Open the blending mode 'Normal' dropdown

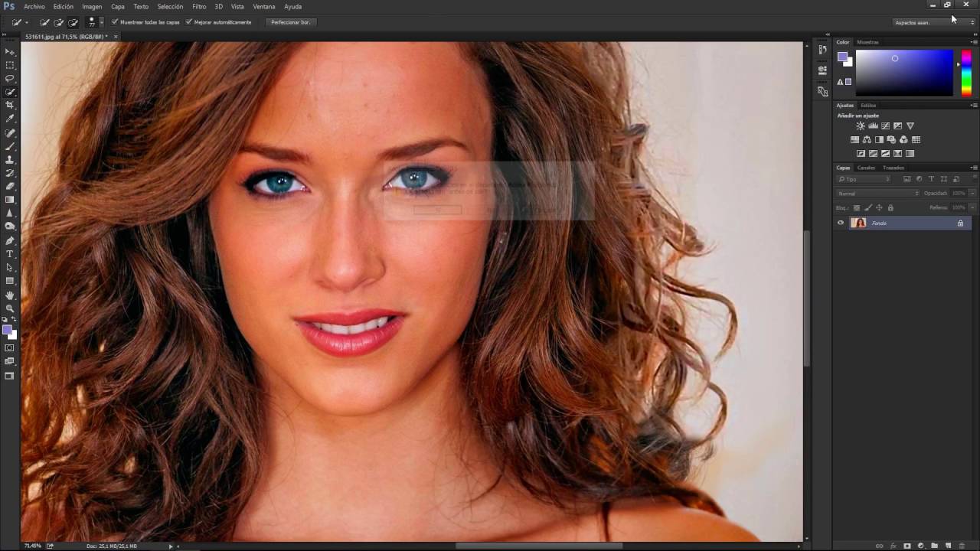pos(877,194)
